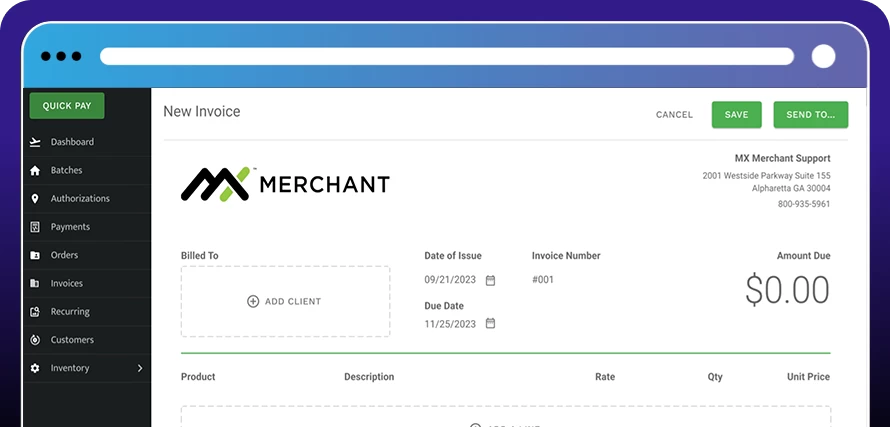Screen dimensions: 890x427
Task: Click the Authorizations pin icon
Action: (x=35, y=199)
